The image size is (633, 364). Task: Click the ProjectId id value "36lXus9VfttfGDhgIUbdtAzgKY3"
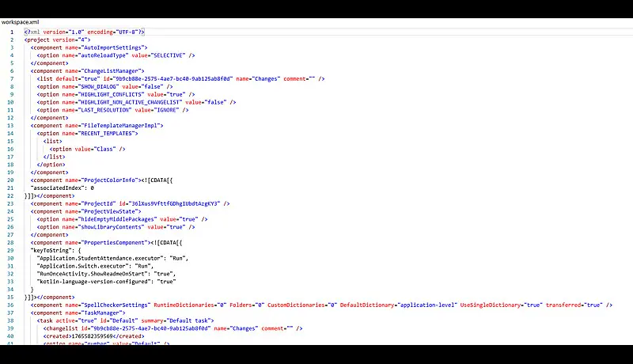(x=174, y=204)
